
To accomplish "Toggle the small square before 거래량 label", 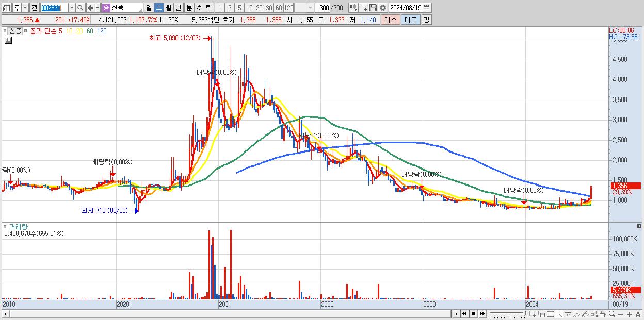I will (6, 226).
